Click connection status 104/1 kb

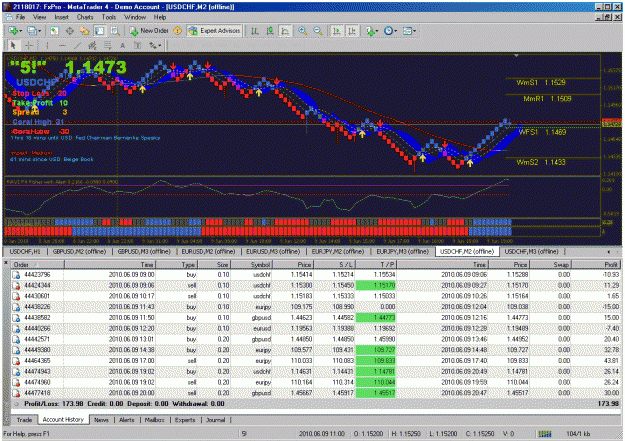tap(578, 434)
